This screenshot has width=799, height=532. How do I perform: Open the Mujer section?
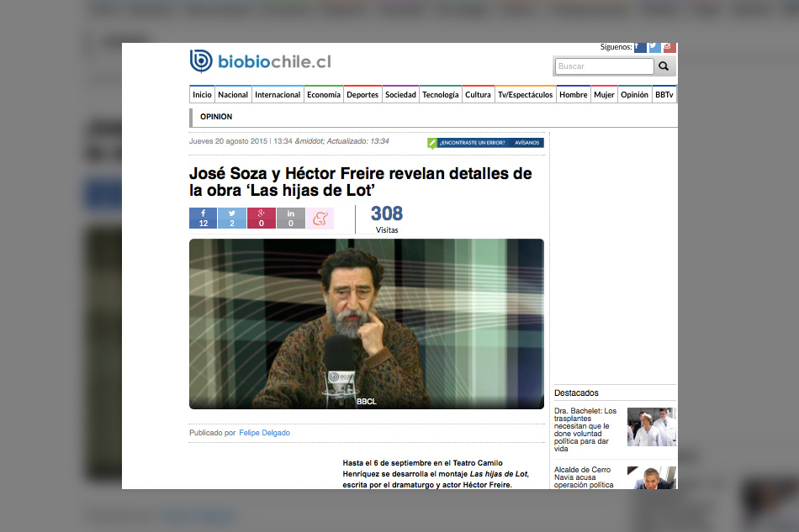[604, 95]
